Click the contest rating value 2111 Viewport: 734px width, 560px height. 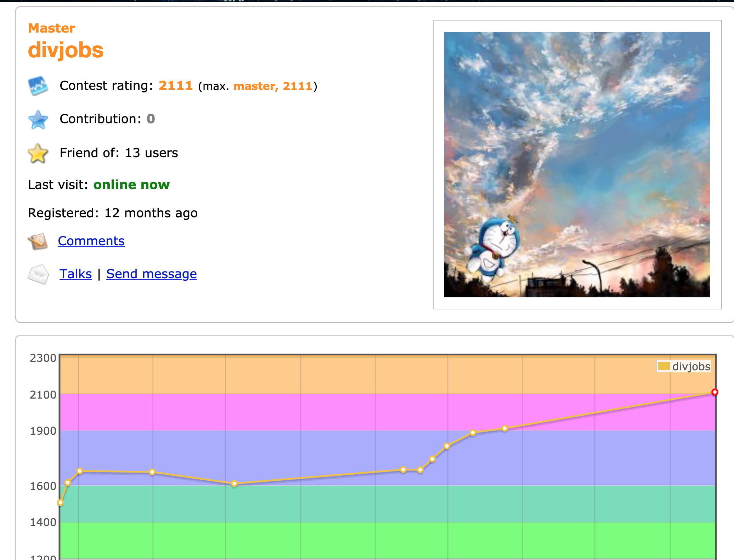coord(175,86)
